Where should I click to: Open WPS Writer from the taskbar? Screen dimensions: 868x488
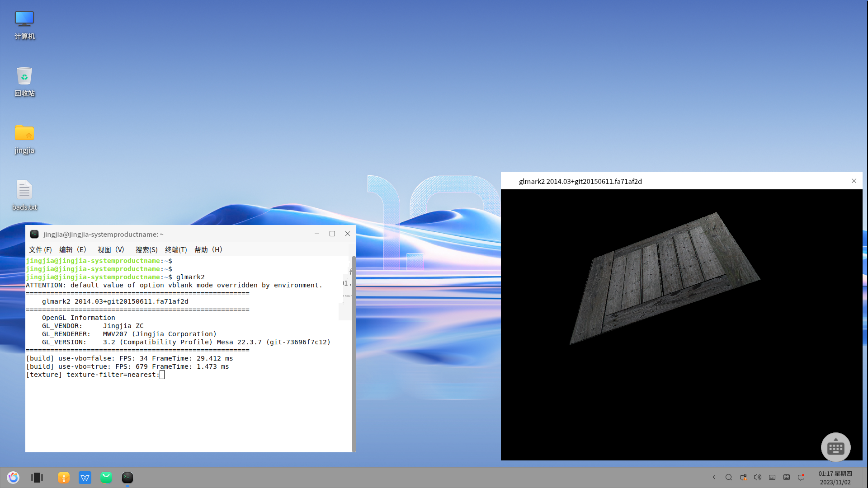pyautogui.click(x=85, y=478)
